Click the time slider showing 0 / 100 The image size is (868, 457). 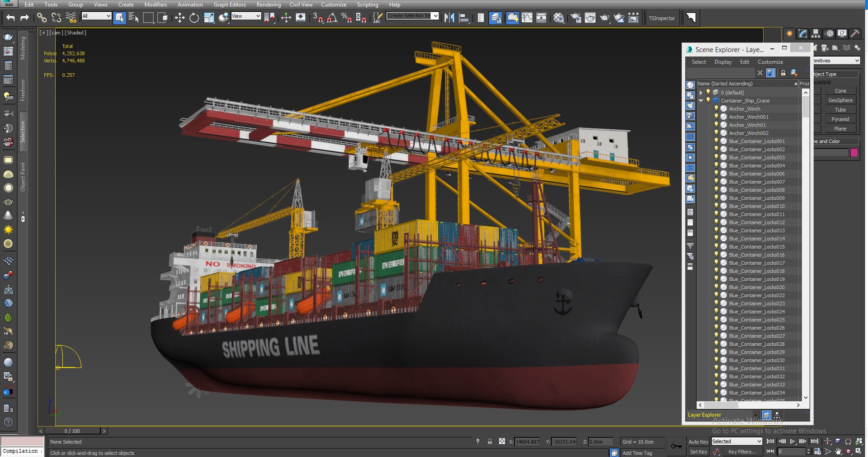(72, 431)
